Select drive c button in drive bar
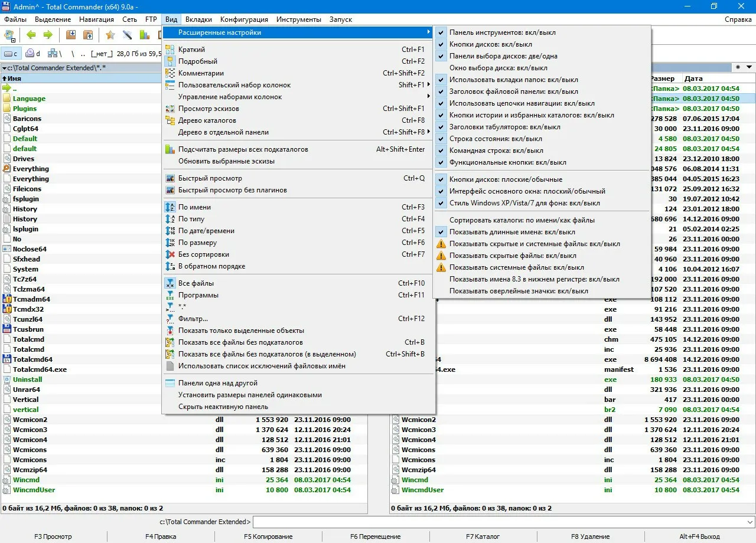The height and width of the screenshot is (543, 756). [x=12, y=54]
